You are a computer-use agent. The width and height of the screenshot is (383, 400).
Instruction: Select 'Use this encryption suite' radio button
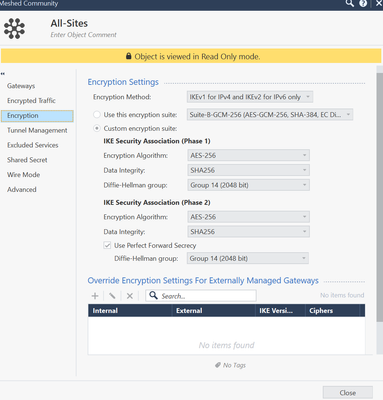point(97,115)
